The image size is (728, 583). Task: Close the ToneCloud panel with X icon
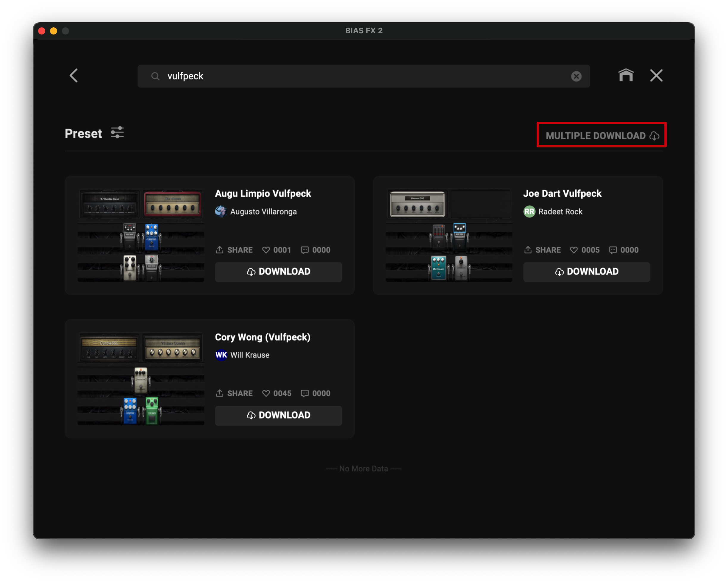click(x=656, y=76)
